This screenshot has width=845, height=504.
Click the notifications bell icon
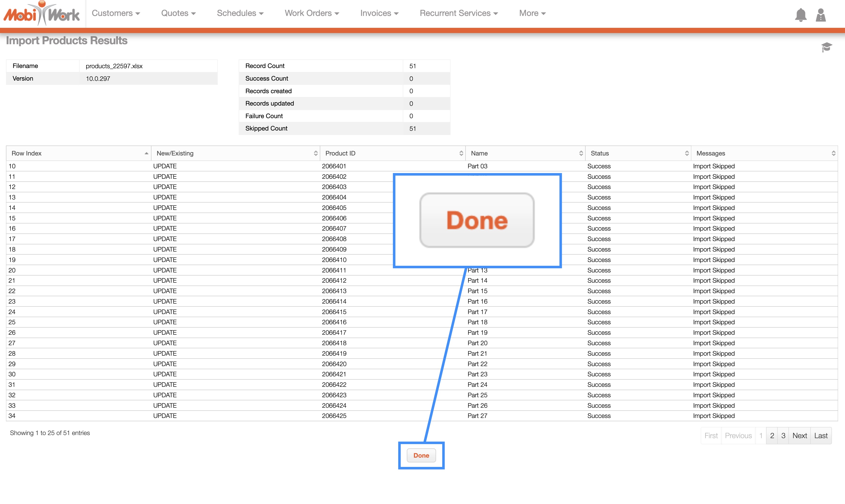(801, 15)
